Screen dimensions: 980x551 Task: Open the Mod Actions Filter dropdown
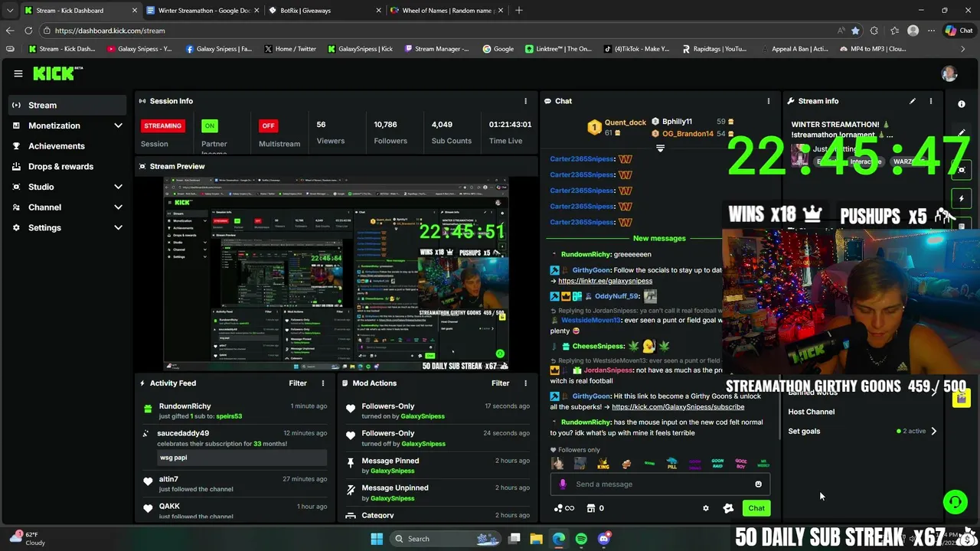[x=500, y=383]
